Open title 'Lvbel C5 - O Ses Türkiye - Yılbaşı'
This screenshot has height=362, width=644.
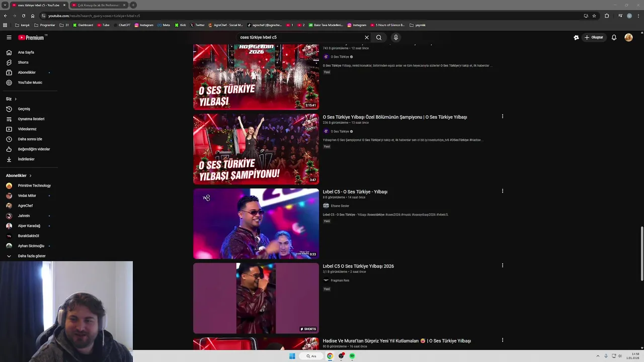(x=355, y=192)
